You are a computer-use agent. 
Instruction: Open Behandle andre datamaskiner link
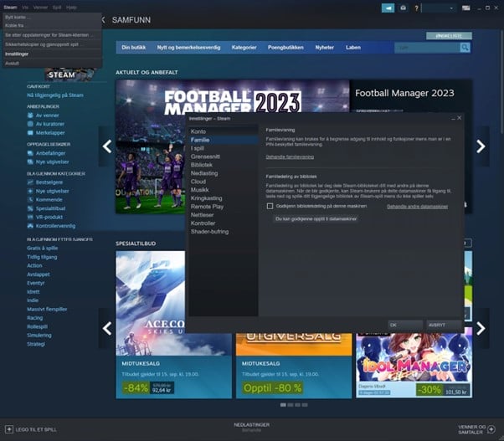pos(417,207)
